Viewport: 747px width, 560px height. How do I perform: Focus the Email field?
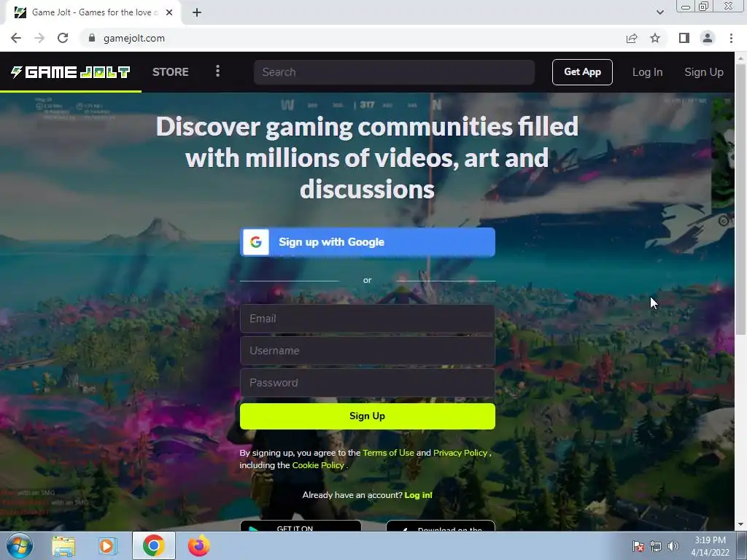click(x=368, y=319)
